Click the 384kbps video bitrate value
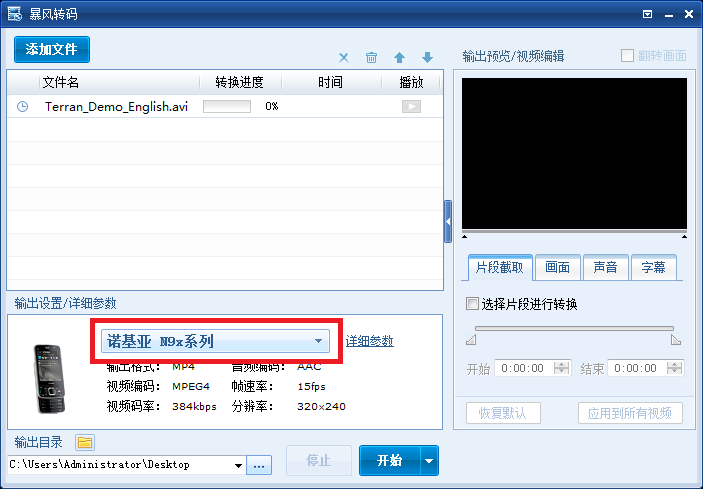Image resolution: width=703 pixels, height=489 pixels. pyautogui.click(x=194, y=407)
